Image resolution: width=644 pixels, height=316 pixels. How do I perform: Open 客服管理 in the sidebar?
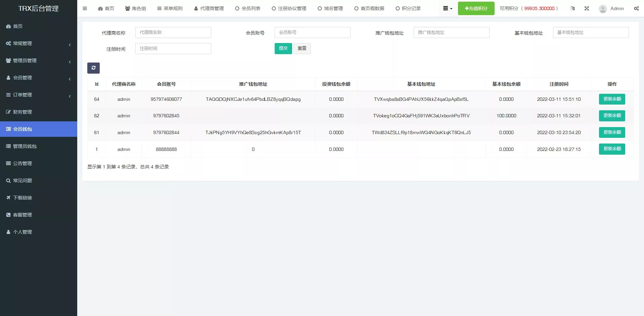pyautogui.click(x=22, y=214)
